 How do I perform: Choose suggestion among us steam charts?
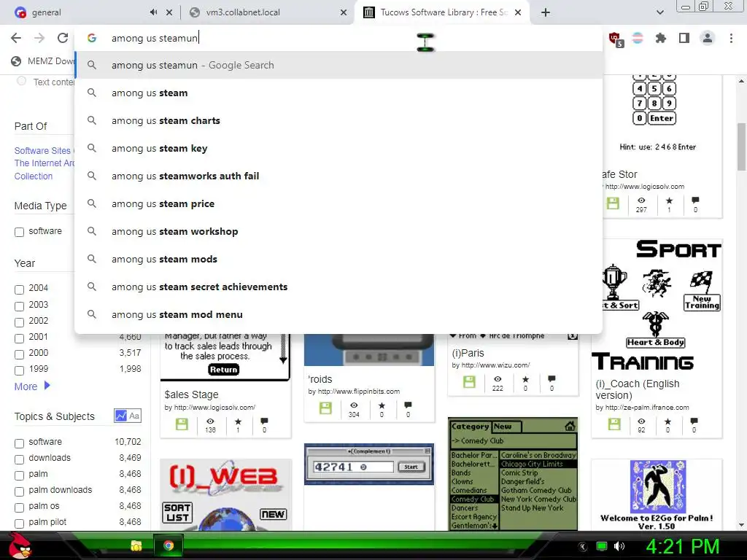pyautogui.click(x=338, y=120)
